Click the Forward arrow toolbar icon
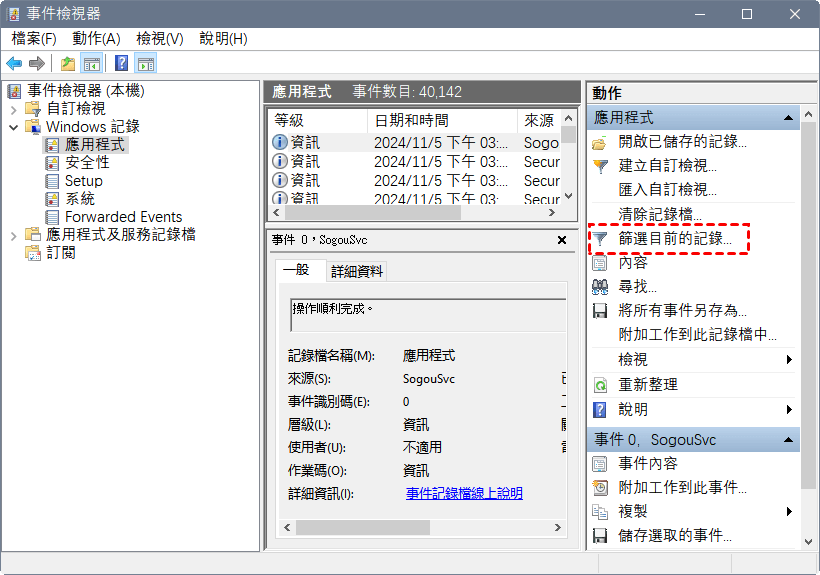The image size is (820, 575). tap(37, 64)
